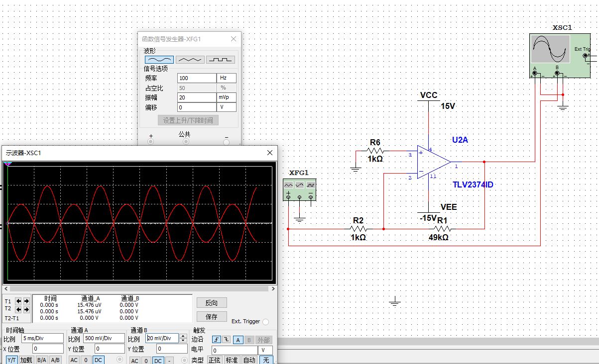Select the U2A op-amp symbol
599x364 pixels.
433,162
